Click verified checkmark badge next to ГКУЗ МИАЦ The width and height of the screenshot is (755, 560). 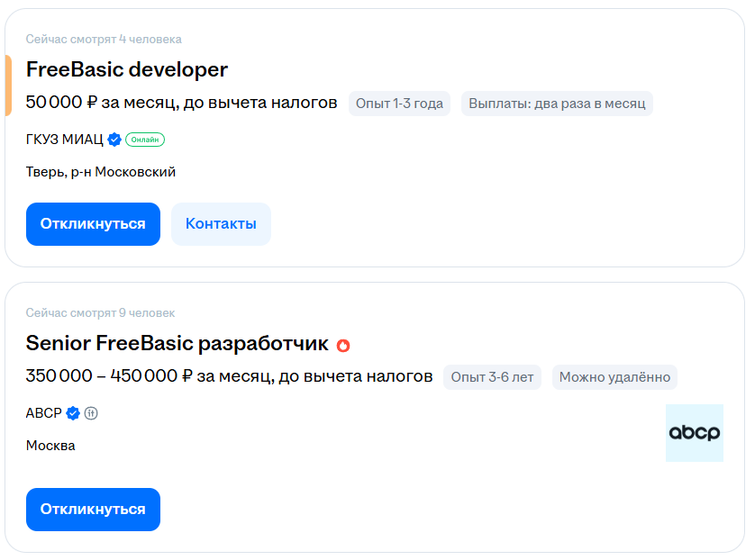point(114,140)
